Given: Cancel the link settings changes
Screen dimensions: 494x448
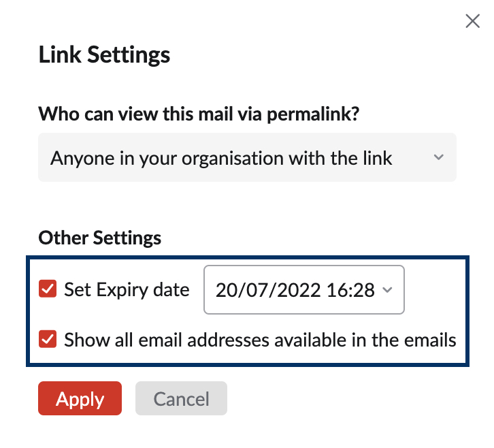Looking at the screenshot, I should click(181, 399).
